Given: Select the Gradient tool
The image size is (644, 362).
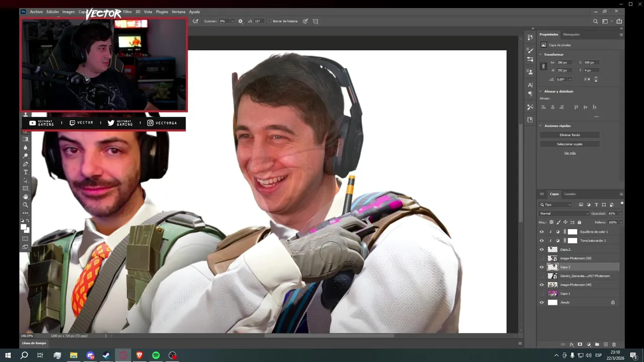Looking at the screenshot, I should 26,139.
